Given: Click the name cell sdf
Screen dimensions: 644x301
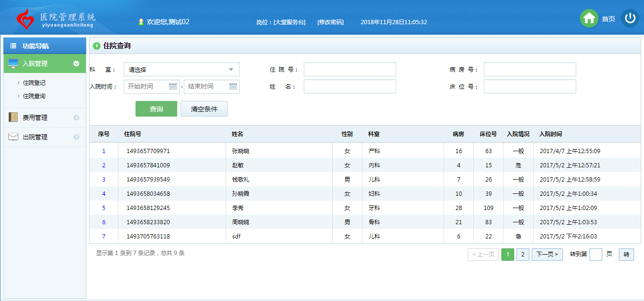Looking at the screenshot, I should (x=236, y=237).
